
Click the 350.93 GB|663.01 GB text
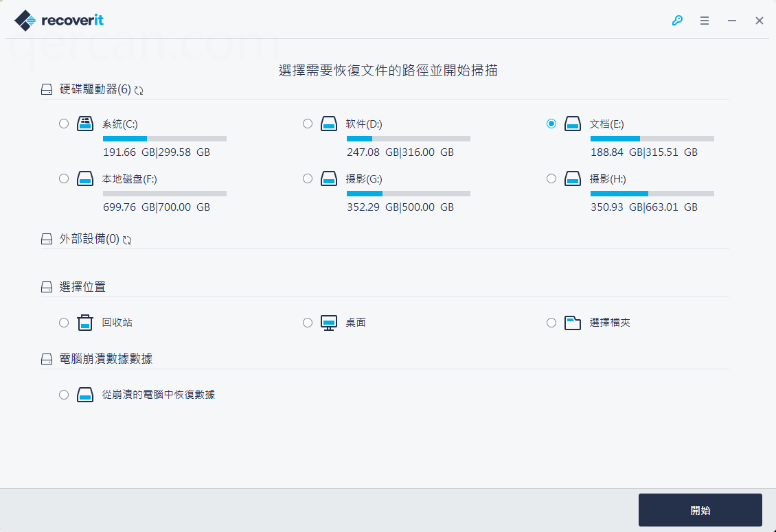coord(644,207)
